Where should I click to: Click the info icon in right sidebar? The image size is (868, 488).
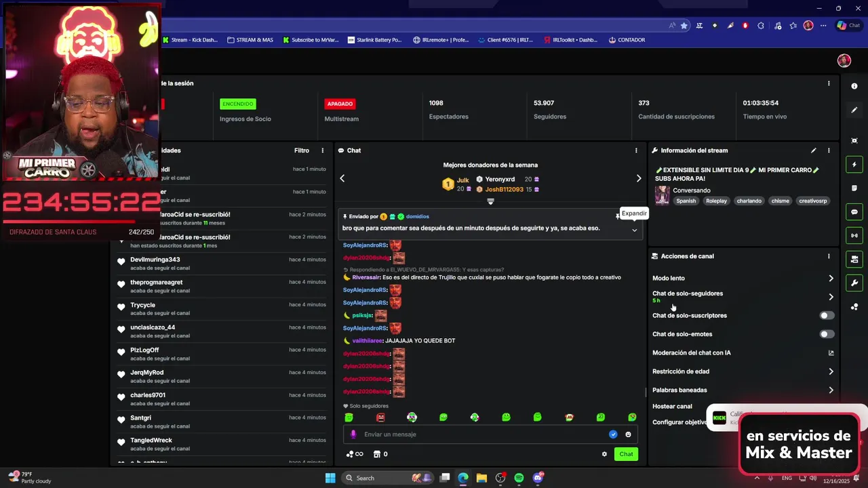[x=854, y=86]
